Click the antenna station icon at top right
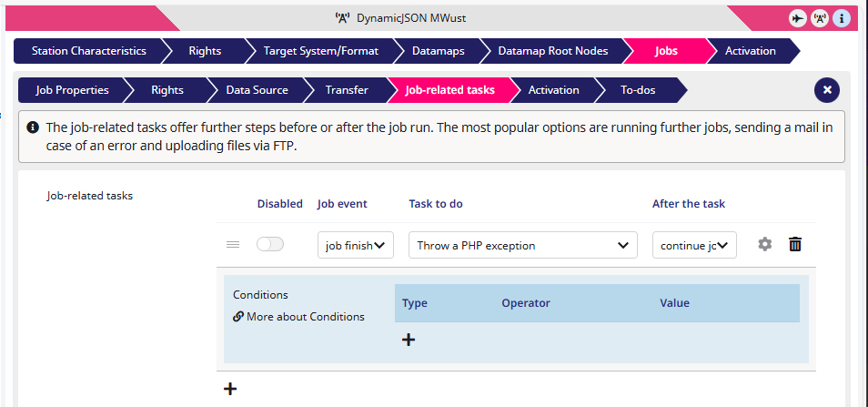Screen dimensions: 868x407 pyautogui.click(x=819, y=18)
